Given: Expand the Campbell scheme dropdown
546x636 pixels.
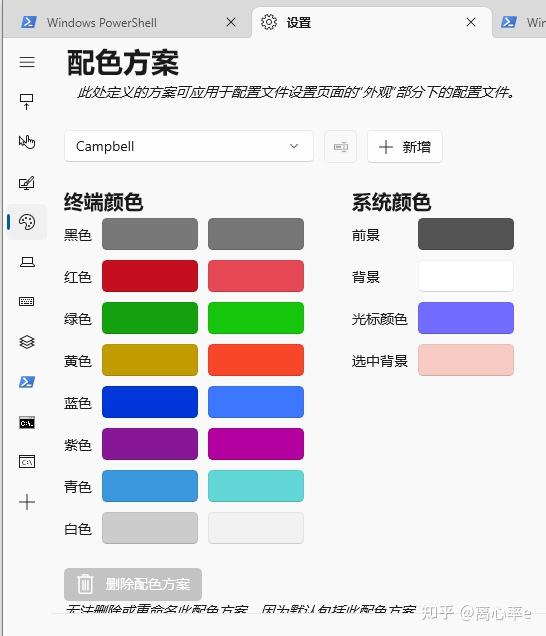Looking at the screenshot, I should tap(189, 146).
